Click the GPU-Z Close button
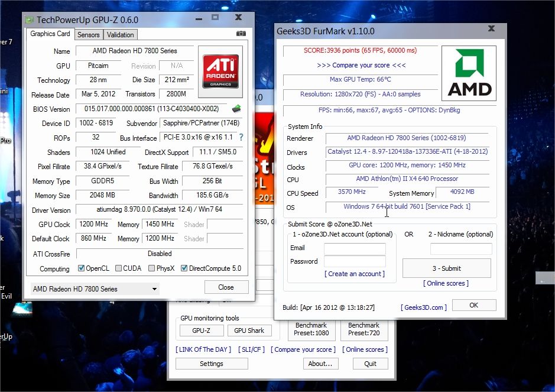Image resolution: width=555 pixels, height=392 pixels. (x=226, y=287)
